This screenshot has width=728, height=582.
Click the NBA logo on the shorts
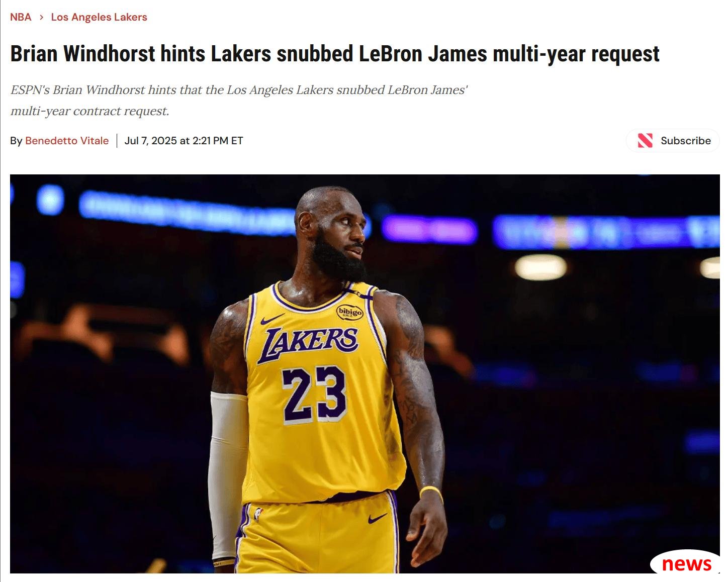[258, 514]
